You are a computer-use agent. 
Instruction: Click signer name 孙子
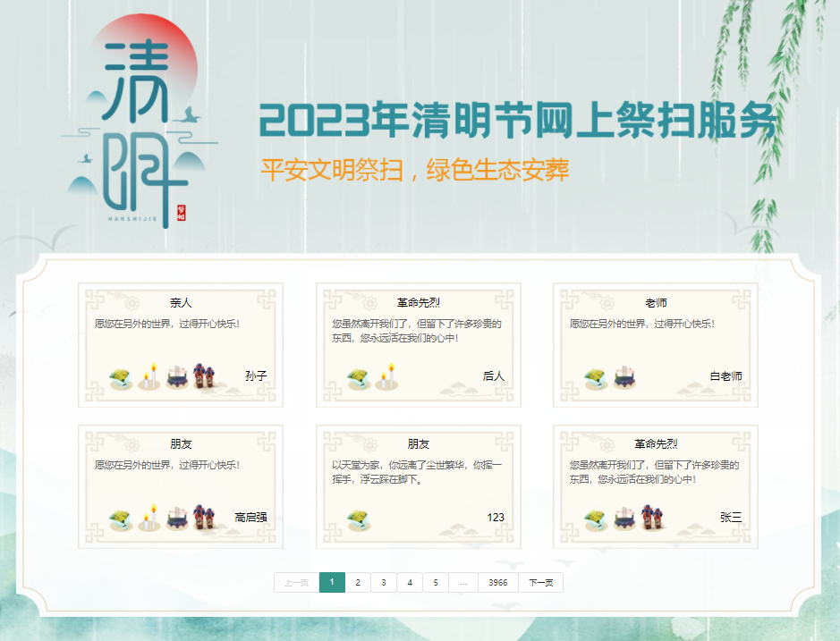click(x=256, y=375)
